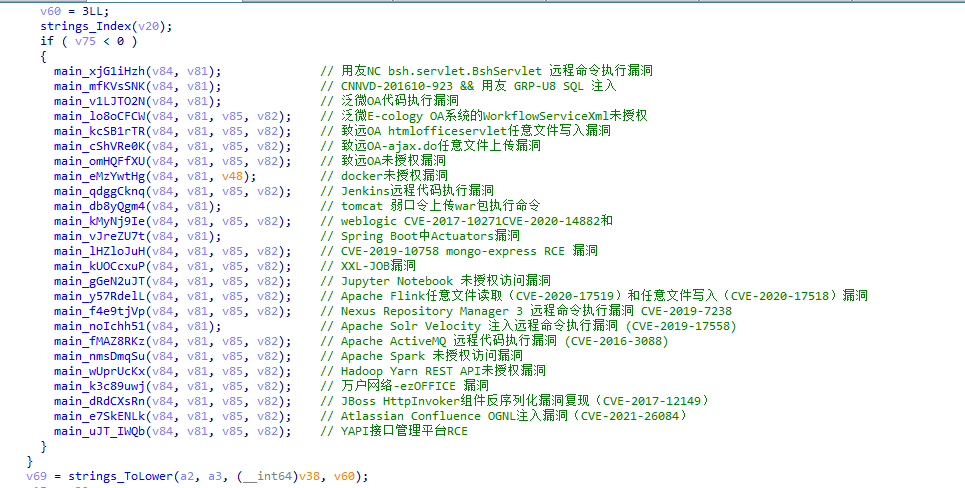Image resolution: width=965 pixels, height=488 pixels.
Task: Click function name main_gGeN2uJT
Action: [100, 281]
